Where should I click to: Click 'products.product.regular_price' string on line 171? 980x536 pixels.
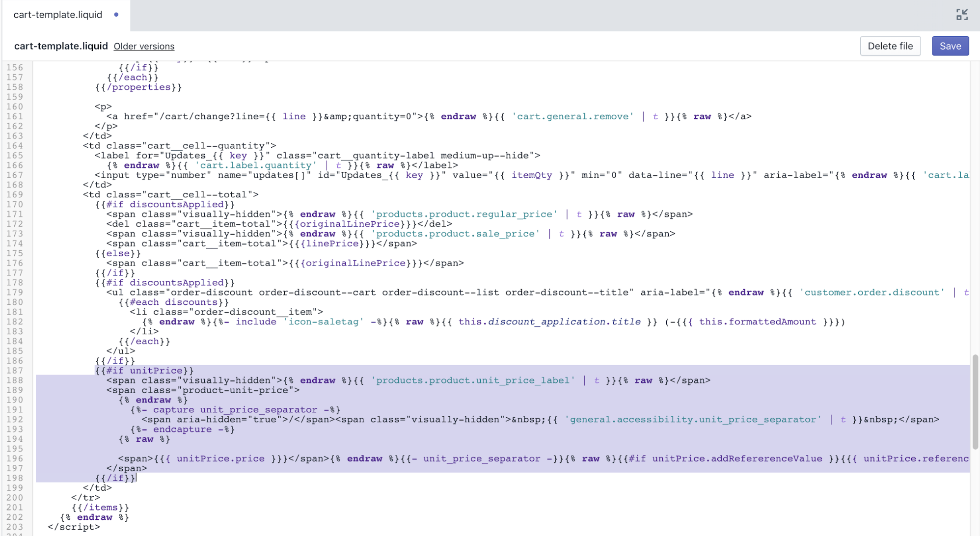(x=464, y=214)
